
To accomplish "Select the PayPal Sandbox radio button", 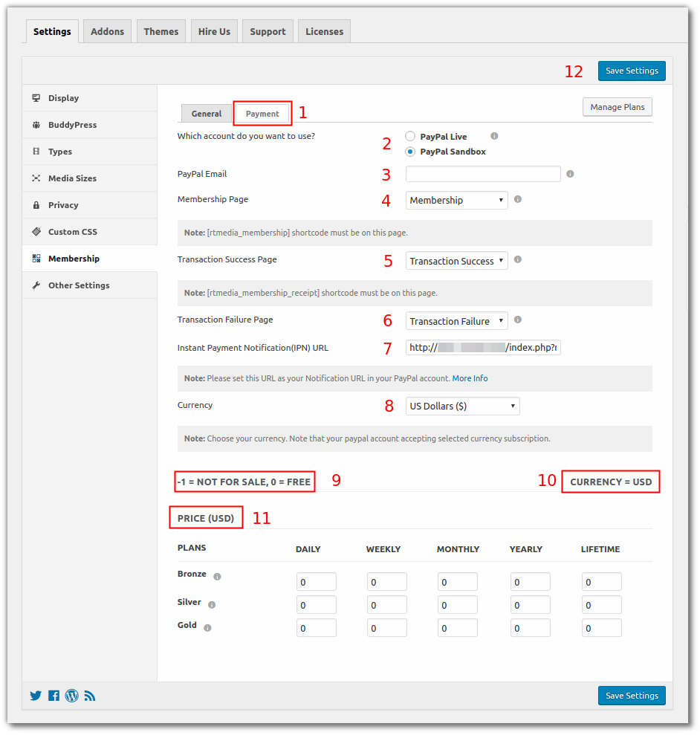I will (409, 152).
